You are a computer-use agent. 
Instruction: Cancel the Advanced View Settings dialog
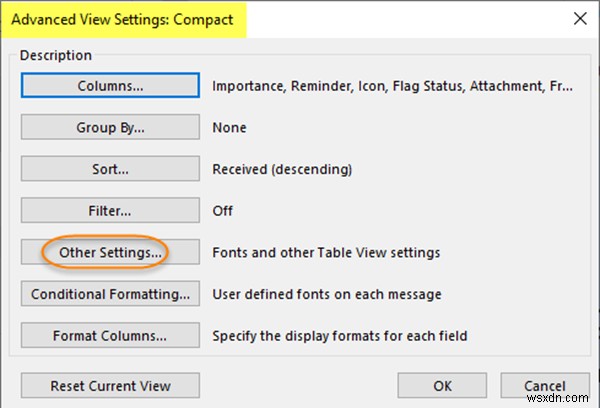[x=545, y=385]
